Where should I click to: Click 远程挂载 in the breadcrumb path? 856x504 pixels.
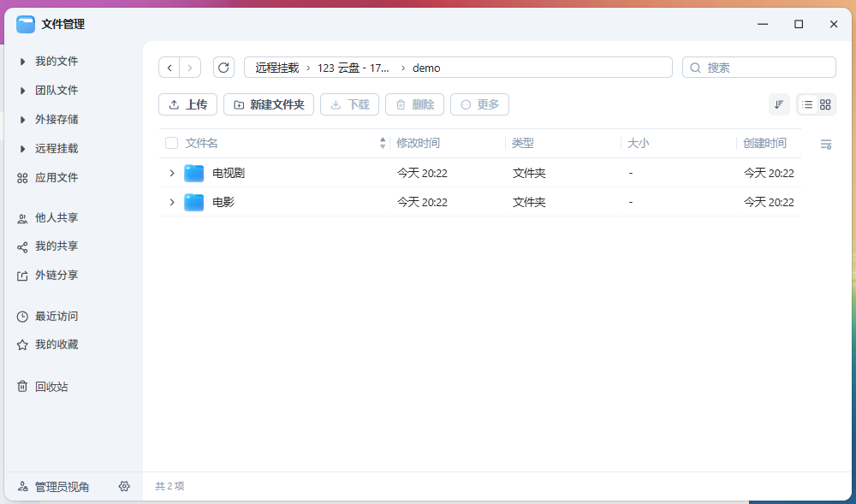276,68
